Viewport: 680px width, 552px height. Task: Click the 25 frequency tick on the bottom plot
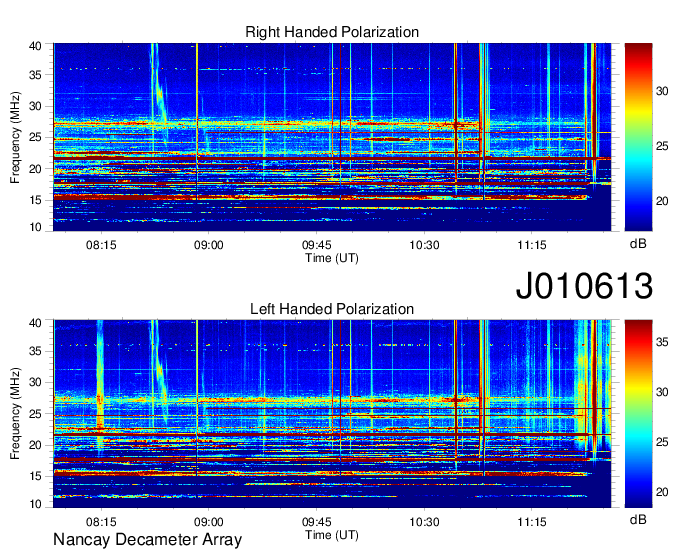tap(35, 414)
